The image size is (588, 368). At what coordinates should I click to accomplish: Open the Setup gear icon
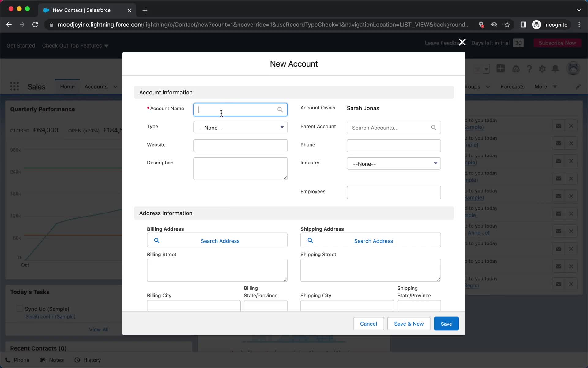(542, 69)
